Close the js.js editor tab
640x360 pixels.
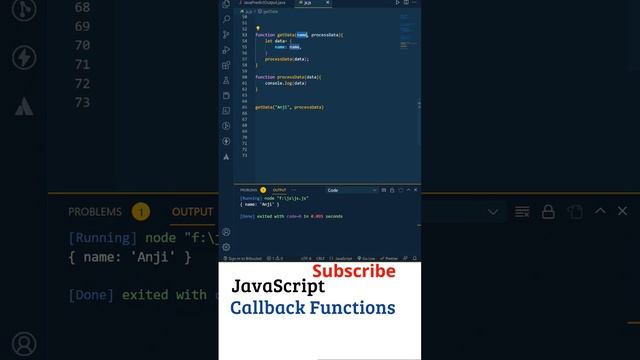pos(328,2)
